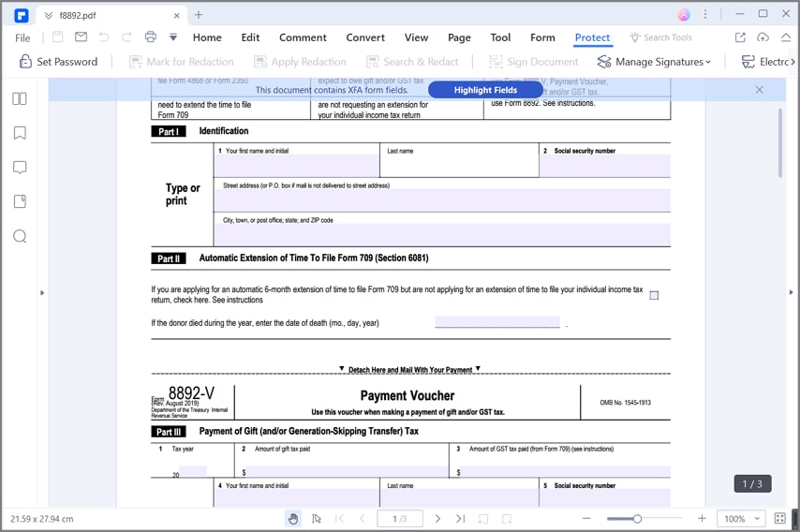Select the text Select tool icon
The width and height of the screenshot is (800, 532).
pyautogui.click(x=317, y=519)
